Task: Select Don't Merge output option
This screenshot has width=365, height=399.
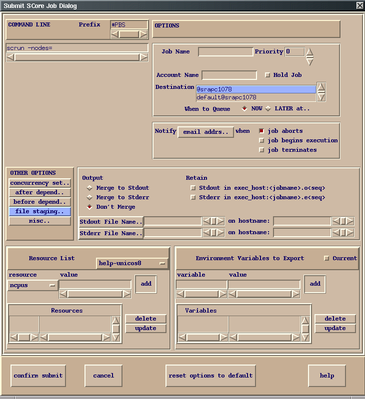Action: click(89, 207)
